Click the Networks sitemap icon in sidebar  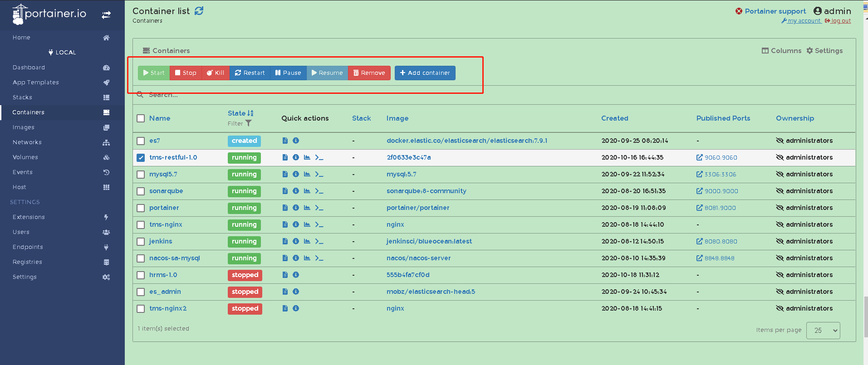click(x=106, y=142)
